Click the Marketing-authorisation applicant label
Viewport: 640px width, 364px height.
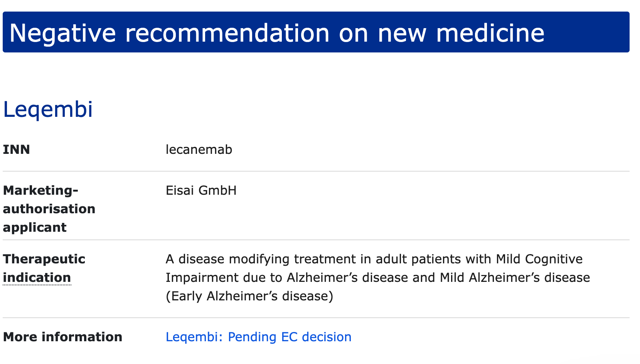(x=49, y=209)
